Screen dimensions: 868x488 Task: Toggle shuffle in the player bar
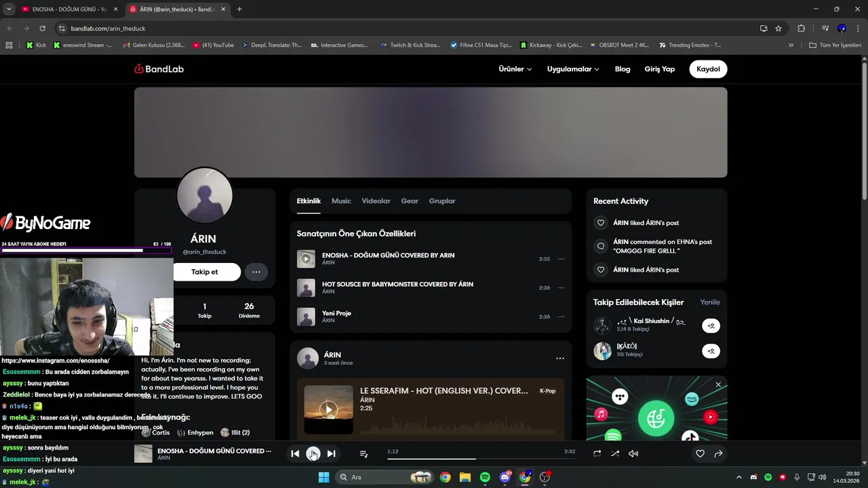tap(615, 453)
